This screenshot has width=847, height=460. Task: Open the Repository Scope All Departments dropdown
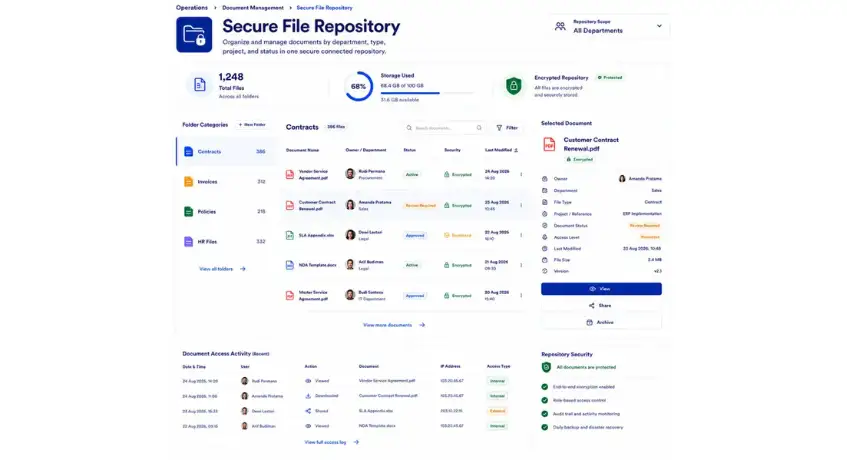[609, 26]
